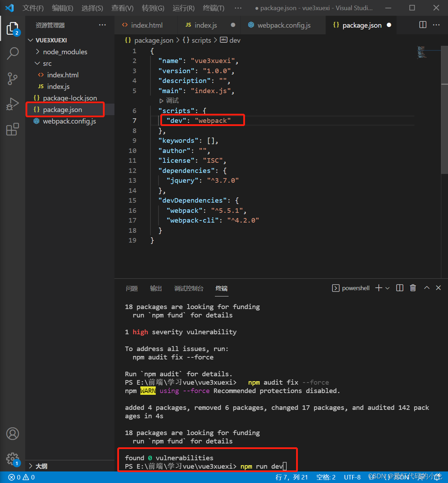Change the UTF-8 encoding setting
448x483 pixels.
tap(352, 477)
